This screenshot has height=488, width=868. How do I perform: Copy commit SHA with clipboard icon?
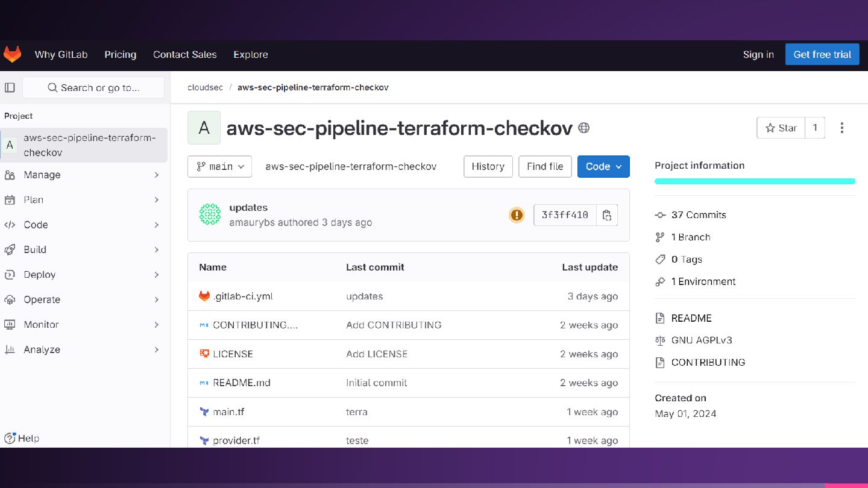(x=607, y=215)
